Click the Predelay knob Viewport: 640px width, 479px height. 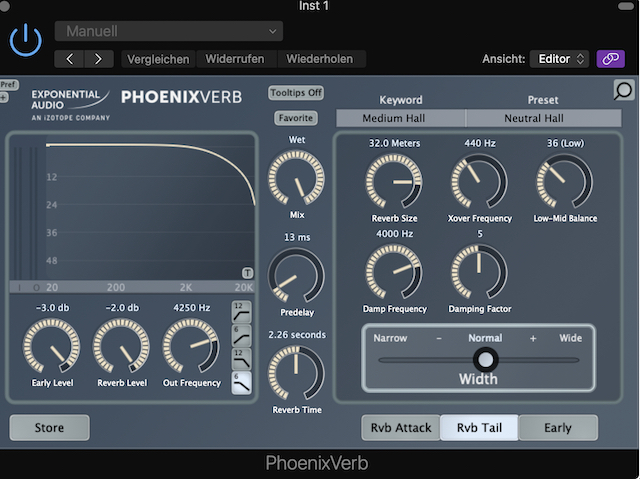click(x=296, y=276)
